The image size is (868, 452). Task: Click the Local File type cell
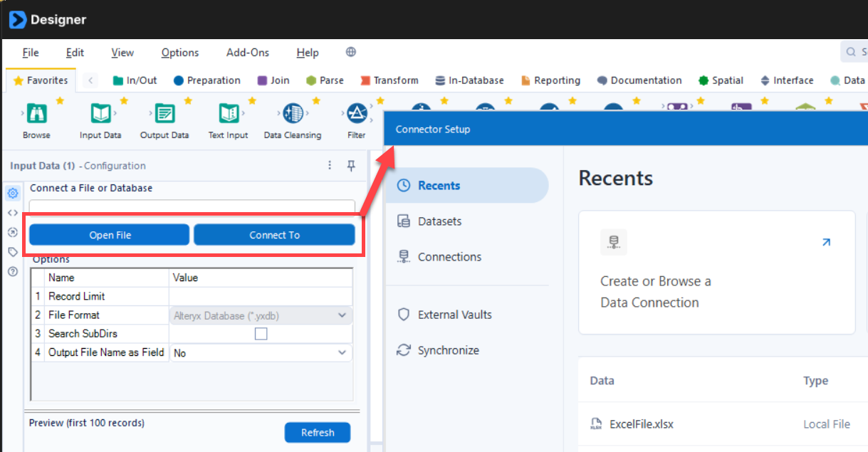pyautogui.click(x=827, y=424)
